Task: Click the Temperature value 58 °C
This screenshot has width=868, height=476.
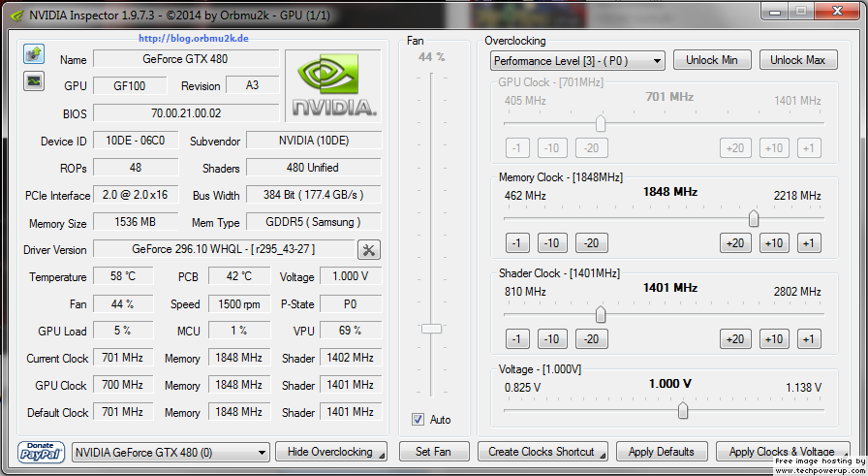Action: click(123, 276)
